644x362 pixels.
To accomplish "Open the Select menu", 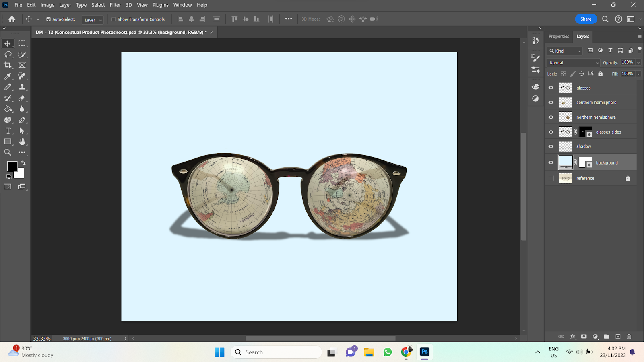I will [x=98, y=5].
